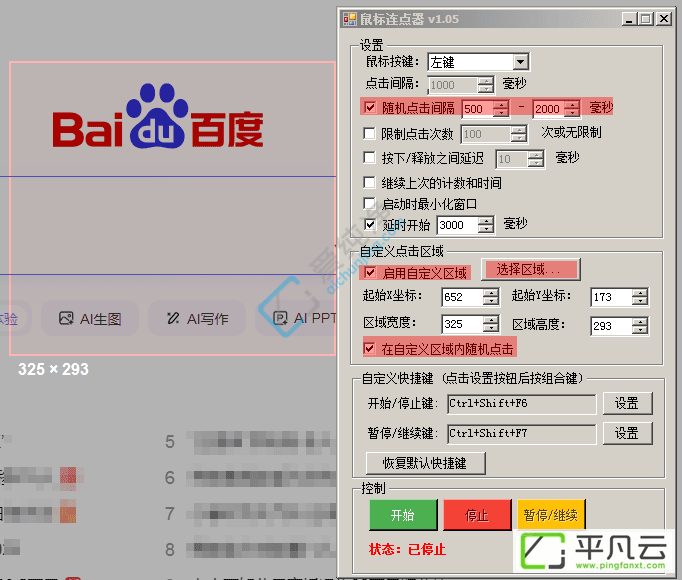Click hot search item number 5
The height and width of the screenshot is (580, 682).
(x=250, y=442)
